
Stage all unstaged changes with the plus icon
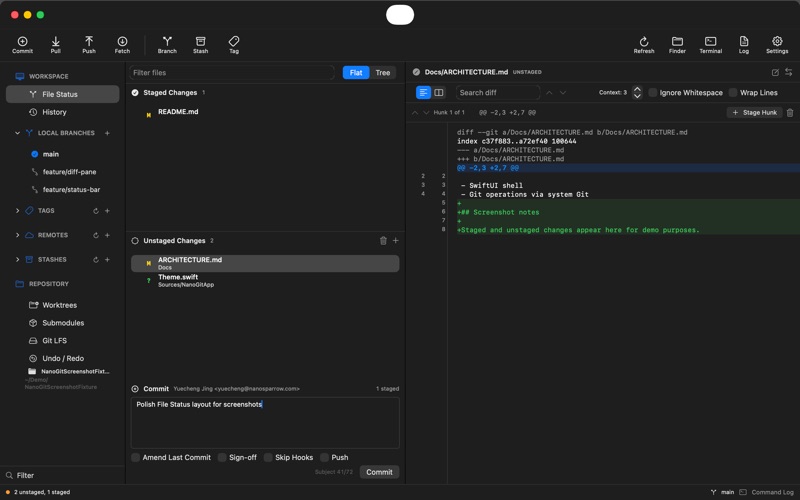click(395, 240)
